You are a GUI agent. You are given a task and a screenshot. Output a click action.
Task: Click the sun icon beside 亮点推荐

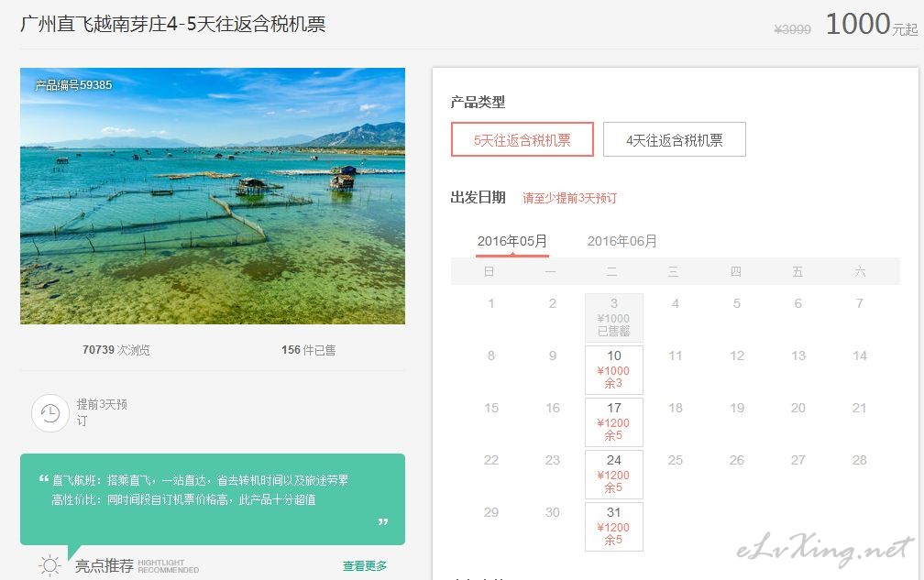coord(50,566)
